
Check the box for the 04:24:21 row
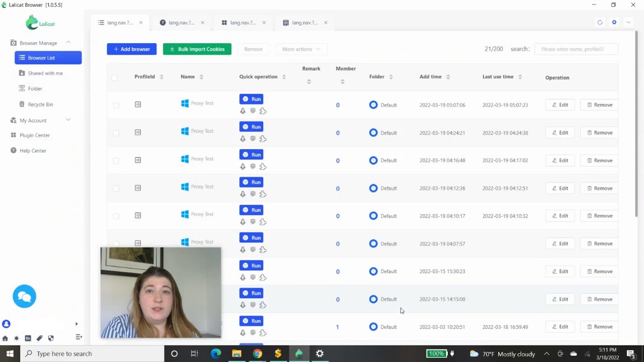click(x=116, y=133)
